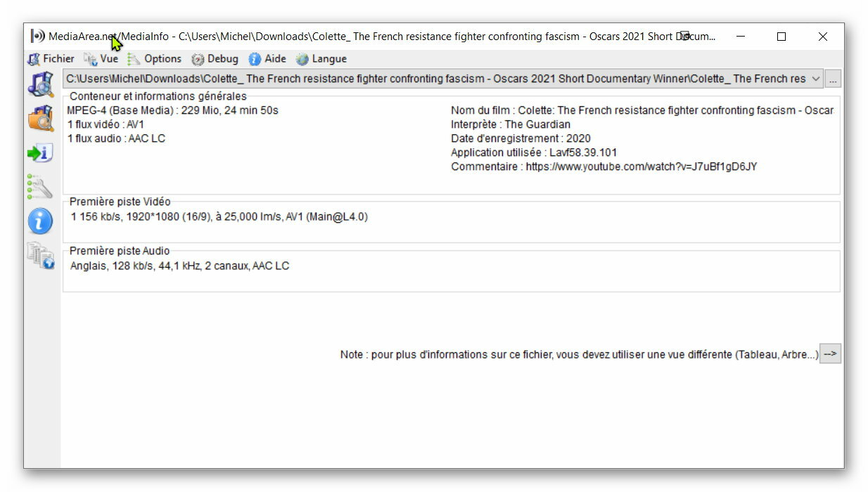This screenshot has height=492, width=868.
Task: Open the Langue menu
Action: click(321, 59)
